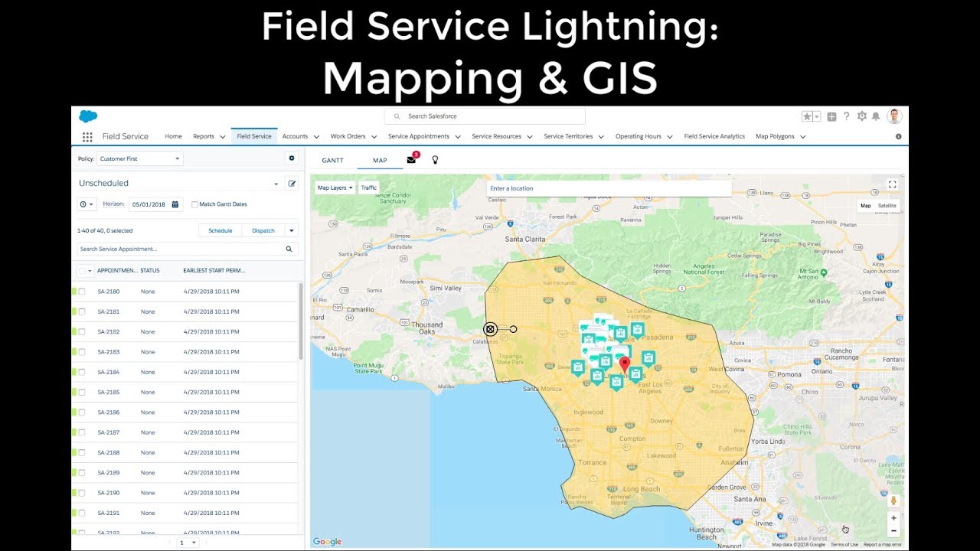
Task: Open the Operating Hours tab
Action: tap(639, 136)
